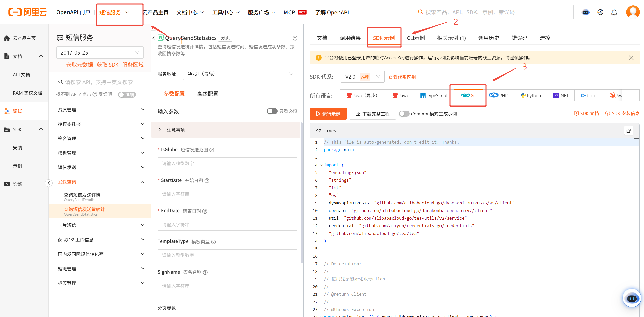Enable the 只看必填 toggle

coord(272,111)
